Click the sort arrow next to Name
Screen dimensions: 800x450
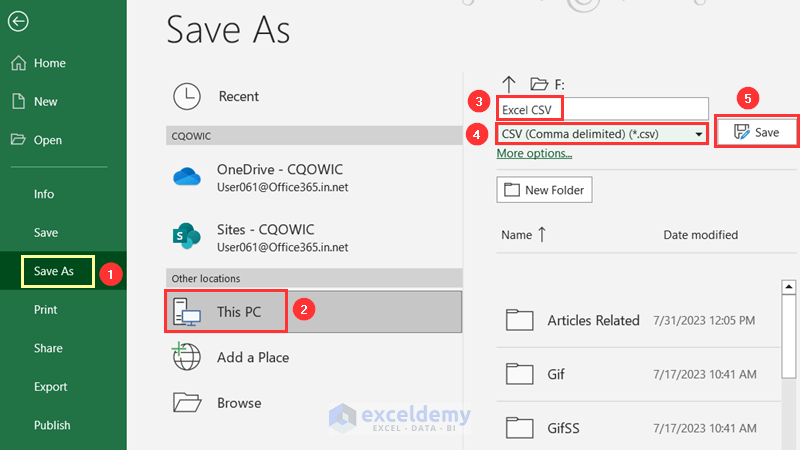pos(542,235)
